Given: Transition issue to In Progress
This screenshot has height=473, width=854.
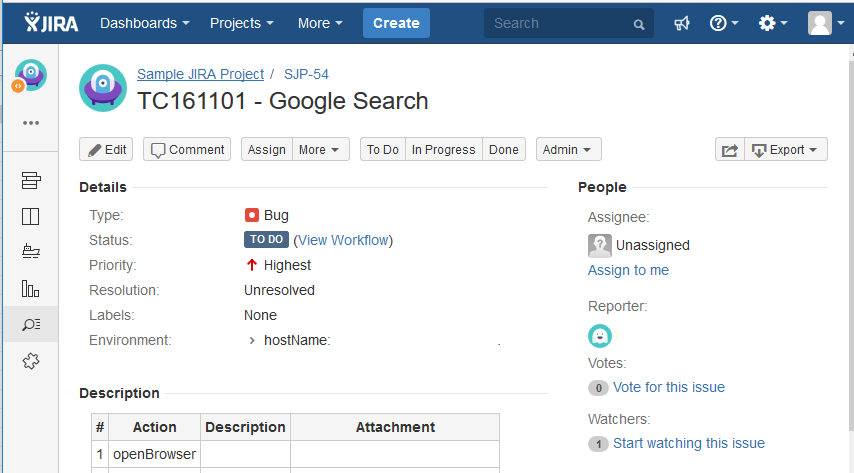Looking at the screenshot, I should coord(443,149).
